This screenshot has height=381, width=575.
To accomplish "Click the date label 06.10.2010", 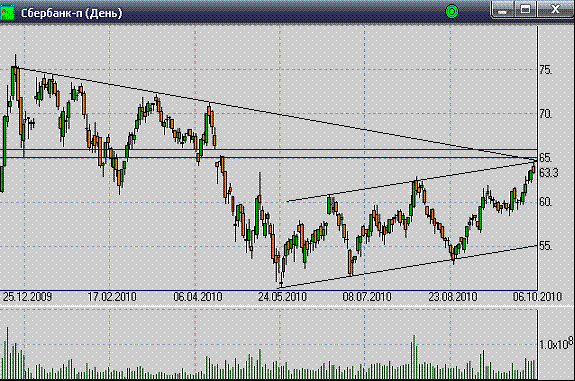I will pyautogui.click(x=537, y=297).
